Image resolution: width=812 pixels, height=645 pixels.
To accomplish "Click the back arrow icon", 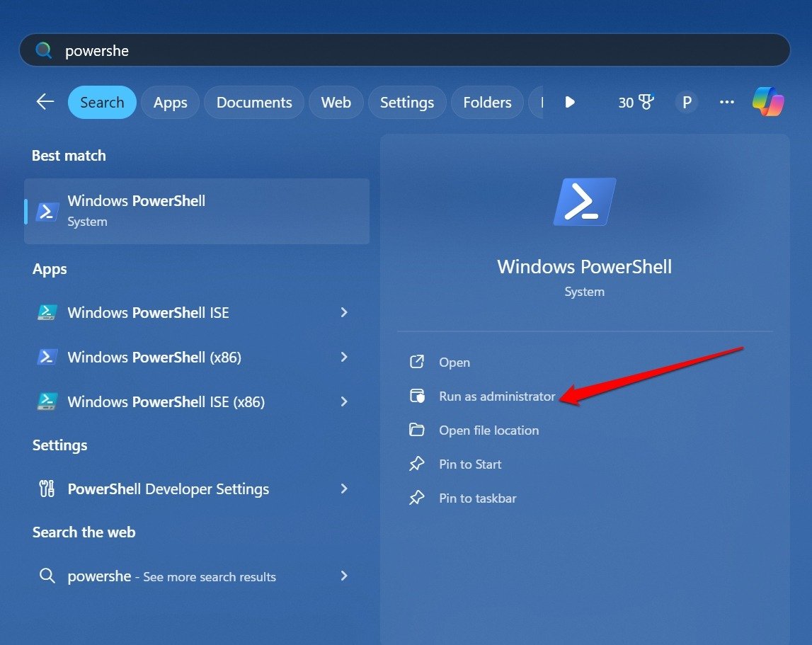I will [x=45, y=102].
